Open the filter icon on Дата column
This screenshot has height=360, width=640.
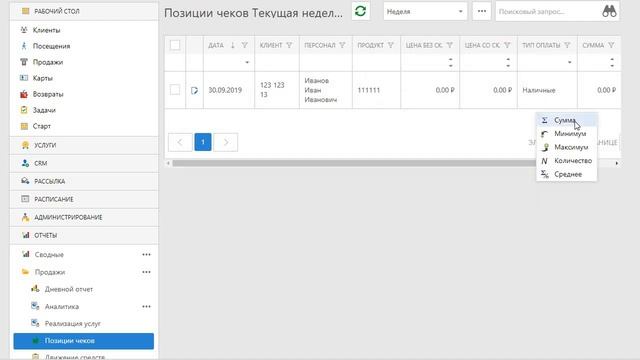(244, 45)
